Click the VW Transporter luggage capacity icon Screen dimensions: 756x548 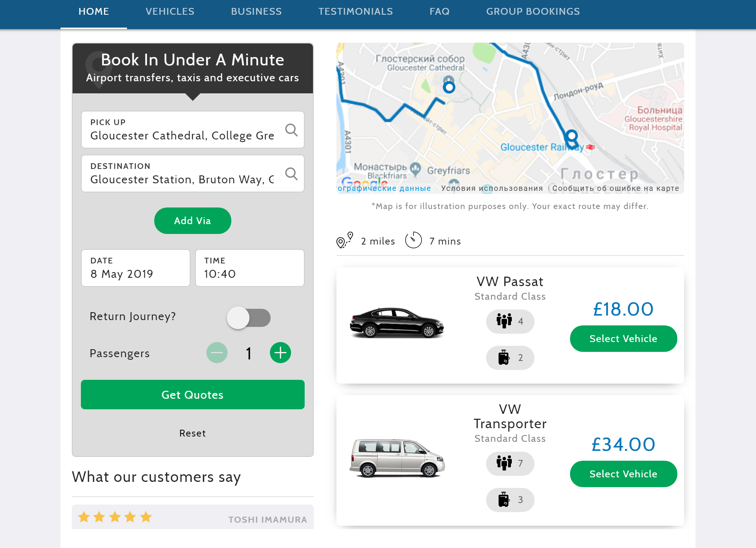click(503, 500)
